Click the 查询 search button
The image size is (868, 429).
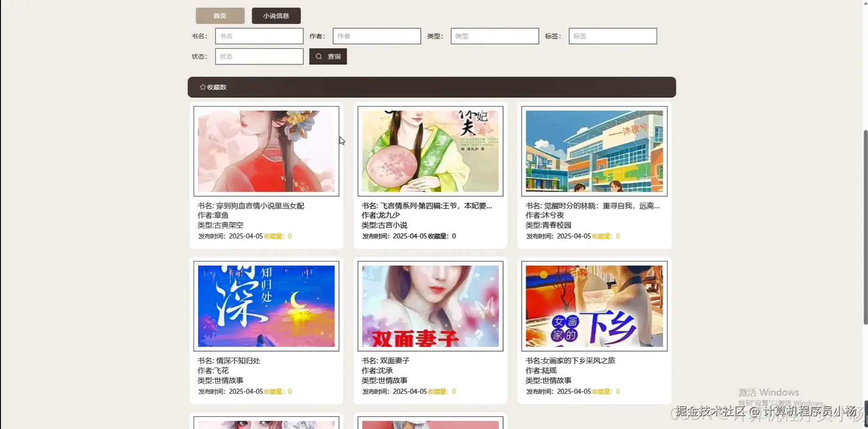click(328, 56)
